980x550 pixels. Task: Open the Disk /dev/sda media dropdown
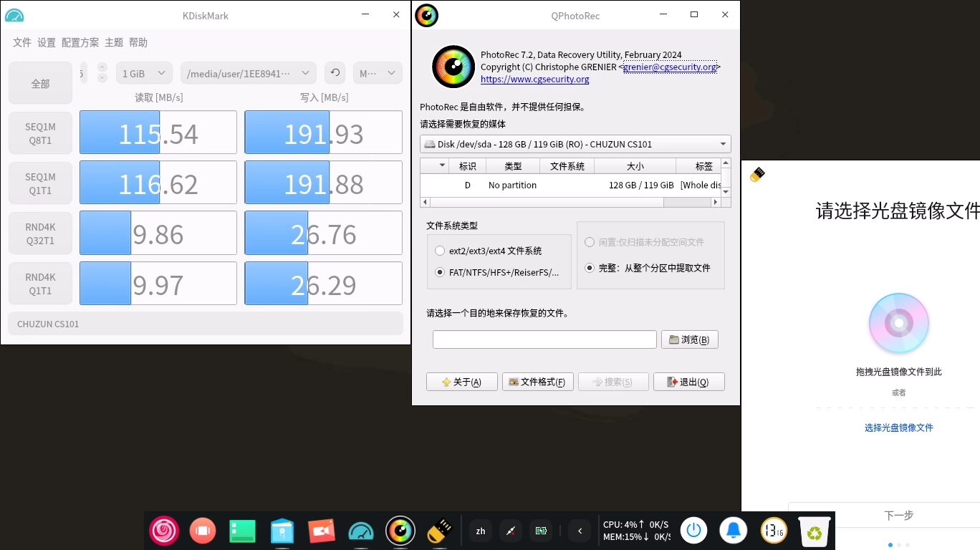(x=575, y=144)
